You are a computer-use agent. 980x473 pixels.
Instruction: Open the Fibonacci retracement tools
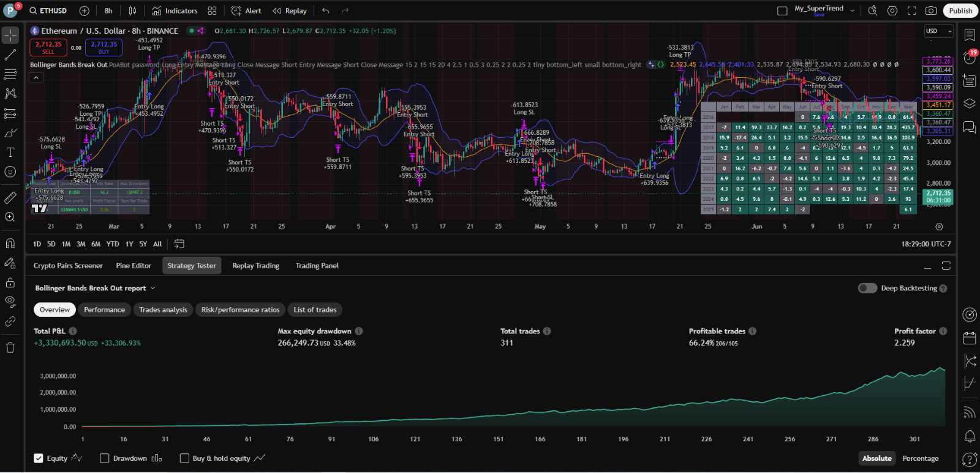(10, 74)
